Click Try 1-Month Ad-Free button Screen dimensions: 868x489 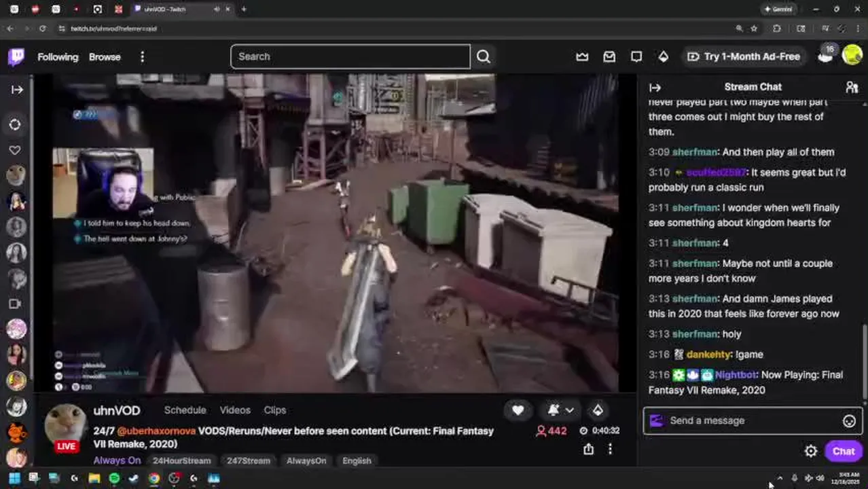tap(744, 56)
